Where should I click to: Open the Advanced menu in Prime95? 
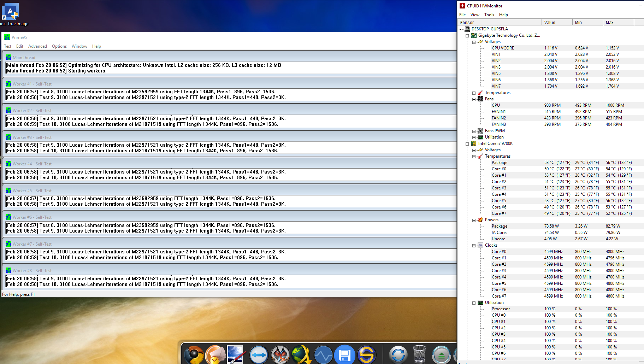pos(37,46)
